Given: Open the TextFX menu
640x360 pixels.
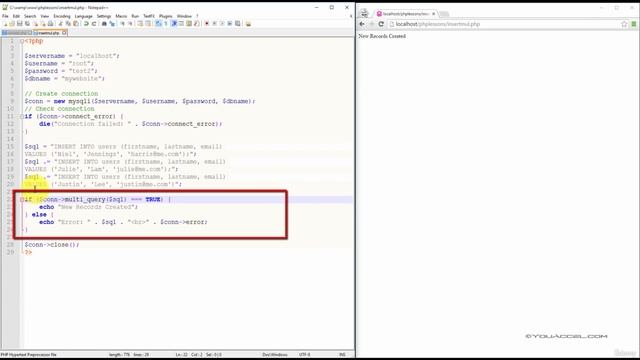Looking at the screenshot, I should [149, 16].
